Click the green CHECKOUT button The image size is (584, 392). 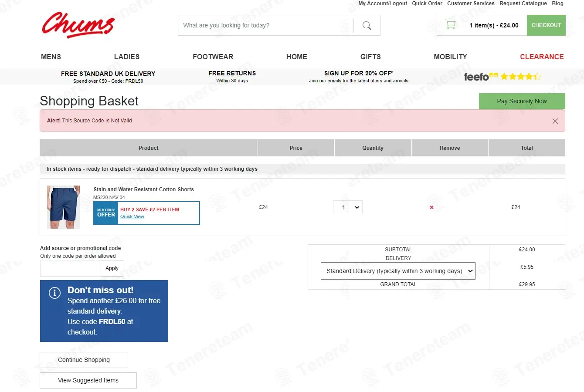click(546, 25)
